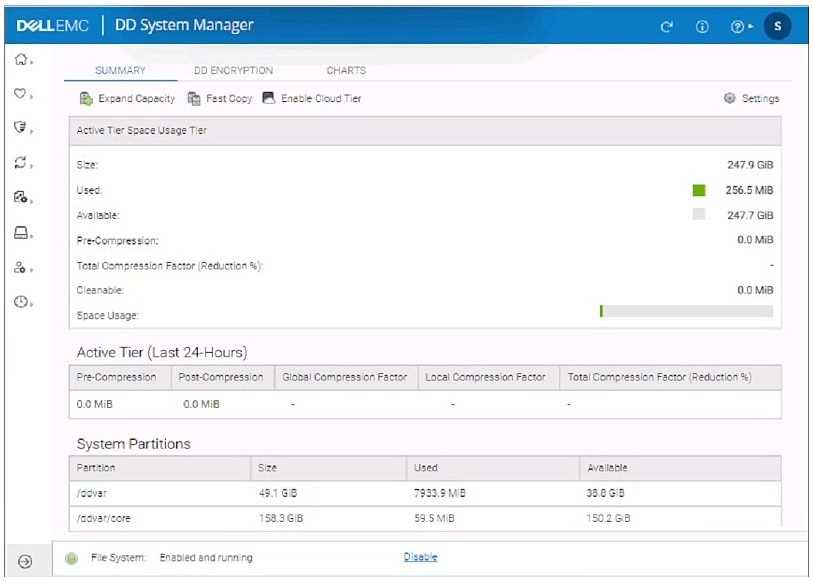Click the Fast Copy button
This screenshot has width=813, height=581.
tap(219, 99)
